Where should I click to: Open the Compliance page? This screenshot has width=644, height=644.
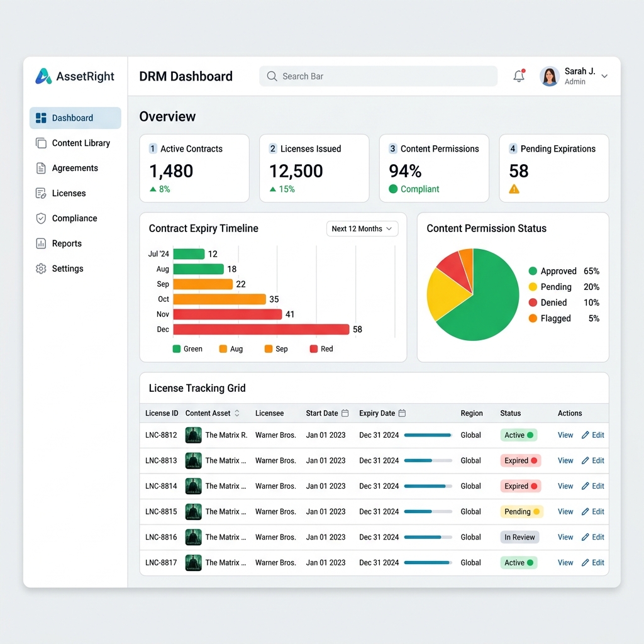tap(75, 218)
